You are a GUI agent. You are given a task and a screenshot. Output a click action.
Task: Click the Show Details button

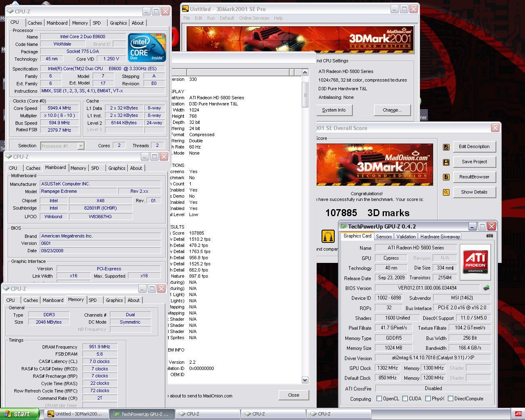pyautogui.click(x=474, y=192)
